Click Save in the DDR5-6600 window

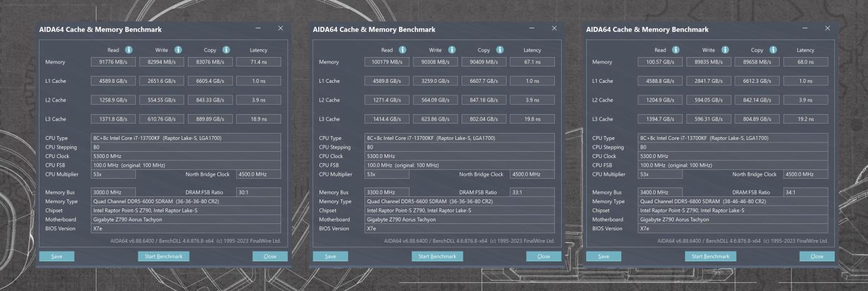click(x=330, y=256)
